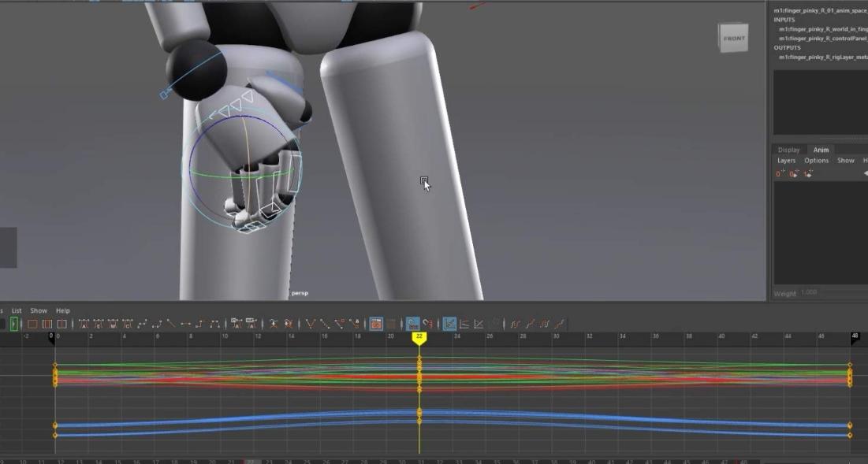Click the FRONT face of view cube

(x=733, y=39)
